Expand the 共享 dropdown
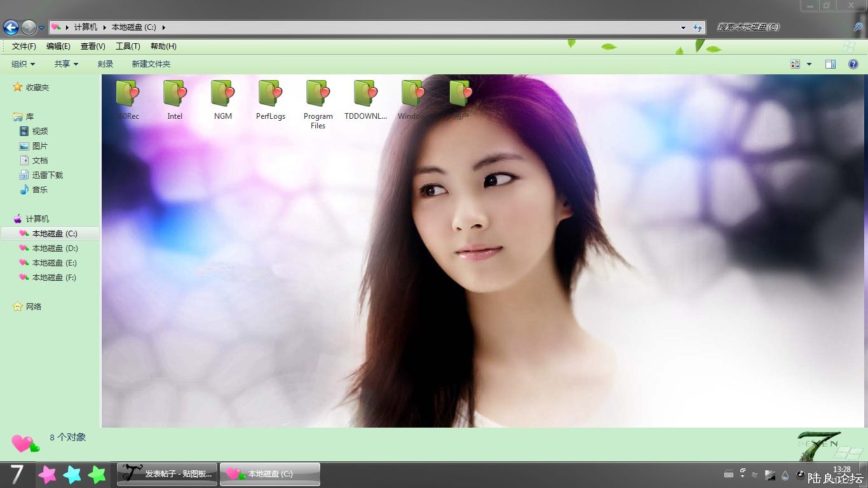868x488 pixels. [x=66, y=64]
